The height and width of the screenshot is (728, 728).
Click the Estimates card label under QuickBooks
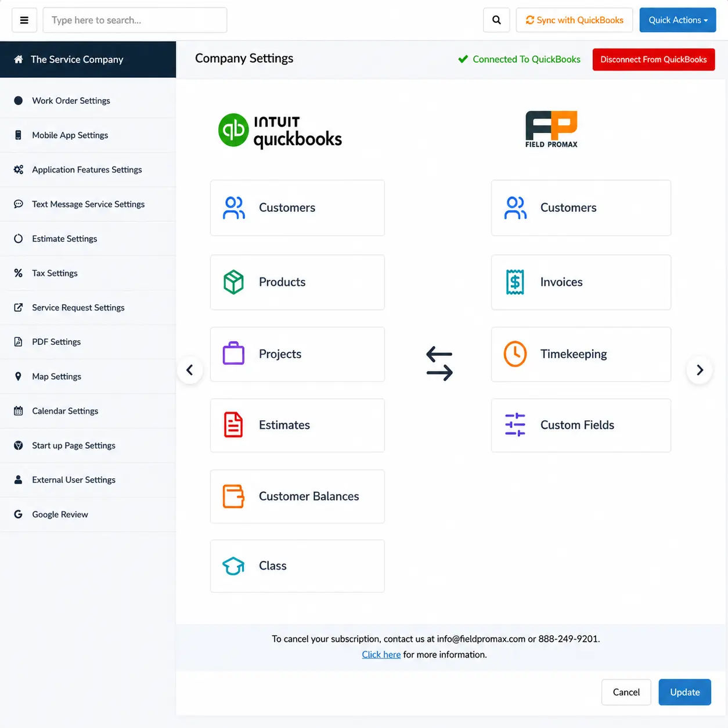pos(284,425)
